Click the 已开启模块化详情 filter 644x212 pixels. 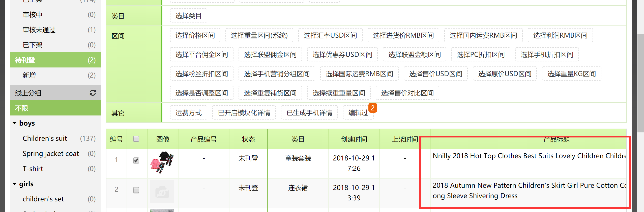click(244, 113)
